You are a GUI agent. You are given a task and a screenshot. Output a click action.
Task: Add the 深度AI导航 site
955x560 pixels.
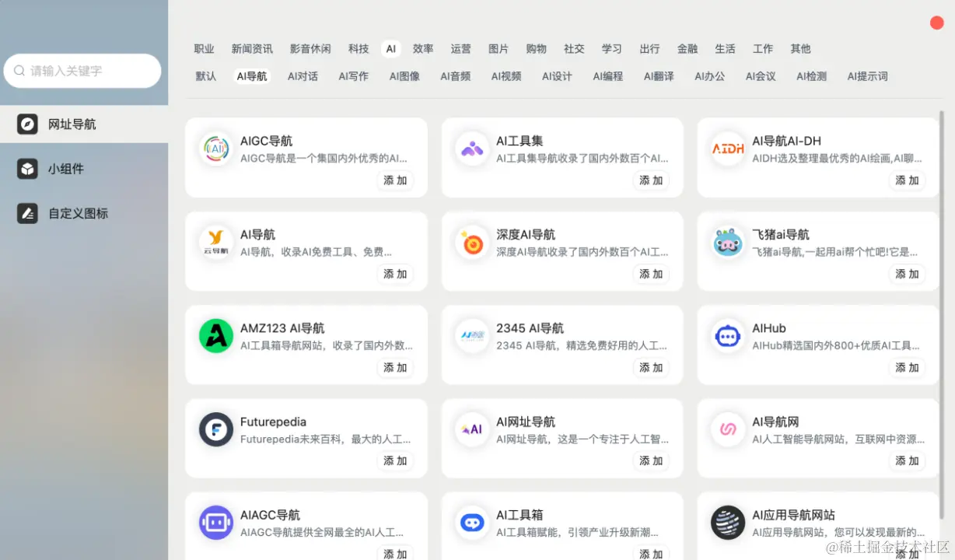tap(651, 274)
